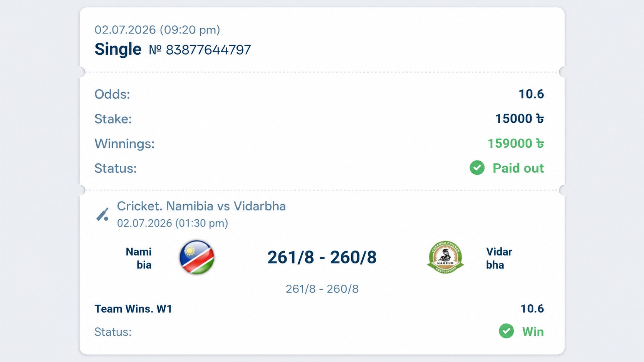Click the Paid out checkmark icon

pos(477,168)
